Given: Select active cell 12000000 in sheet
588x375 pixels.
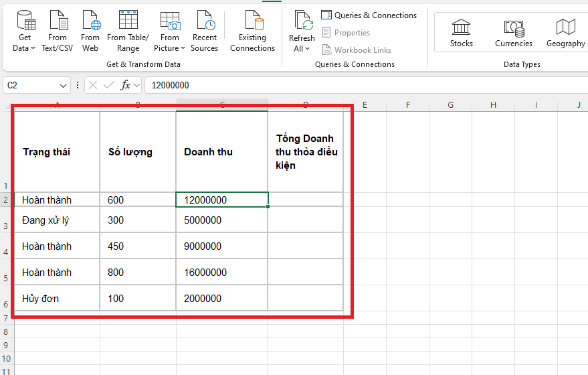Looking at the screenshot, I should 222,200.
